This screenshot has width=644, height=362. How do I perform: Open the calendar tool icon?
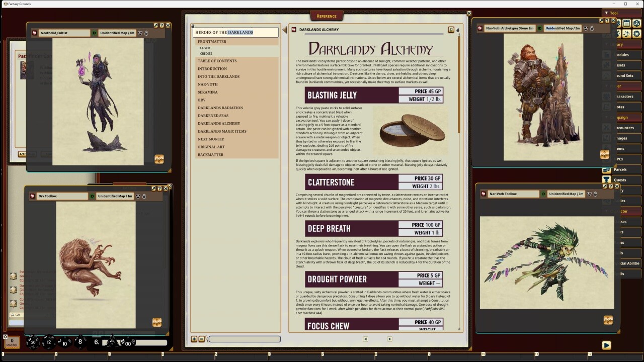626,24
